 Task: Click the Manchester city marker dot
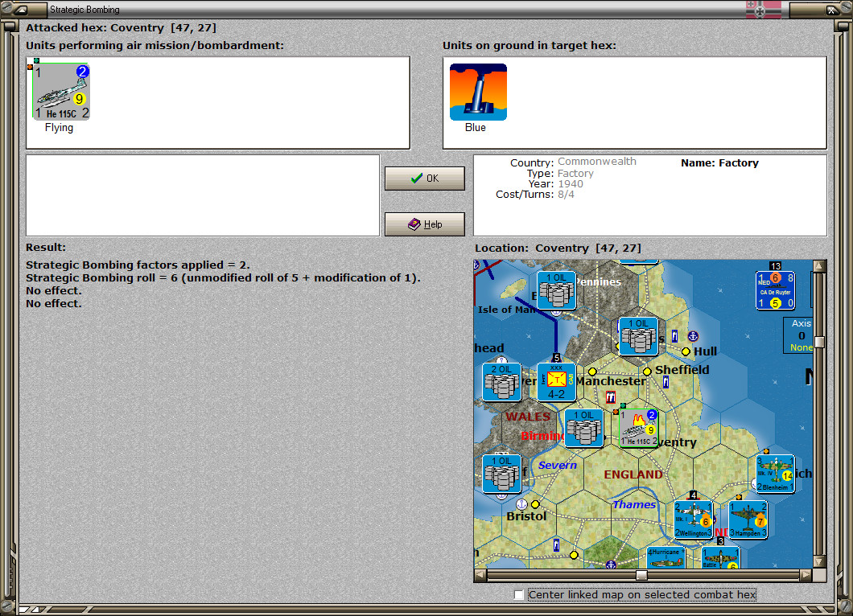coord(592,372)
